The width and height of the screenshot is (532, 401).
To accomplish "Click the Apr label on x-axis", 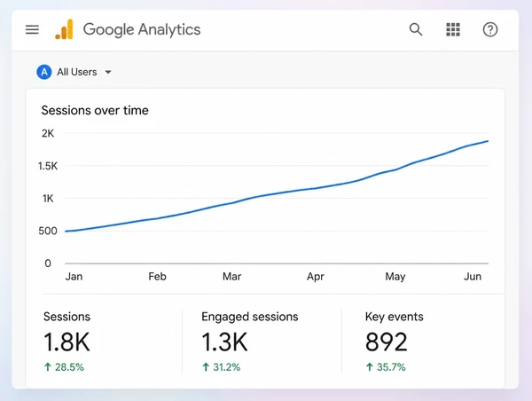I will pyautogui.click(x=316, y=277).
